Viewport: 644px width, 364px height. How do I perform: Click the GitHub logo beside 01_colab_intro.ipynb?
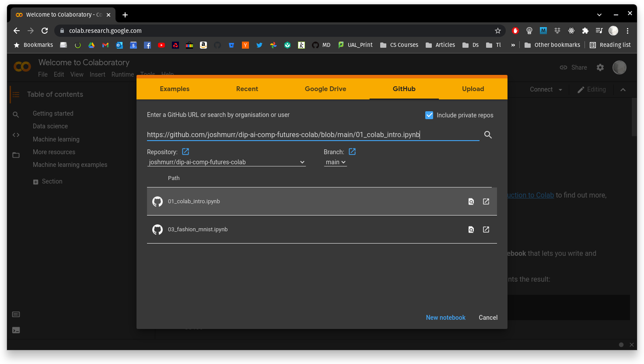pos(157,201)
